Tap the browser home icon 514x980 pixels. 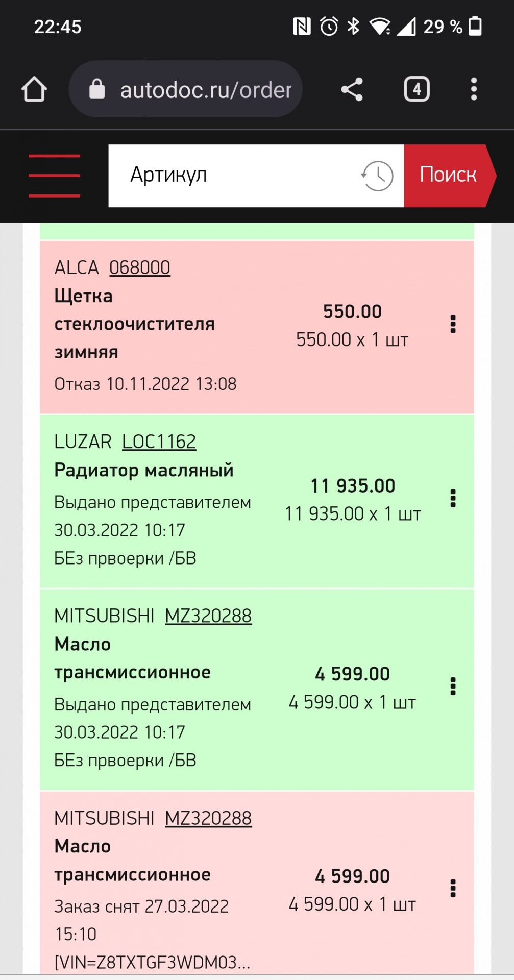[x=34, y=89]
